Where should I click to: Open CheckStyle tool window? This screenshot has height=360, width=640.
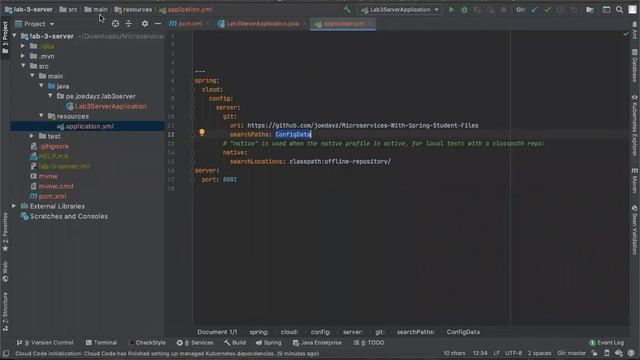tap(147, 342)
